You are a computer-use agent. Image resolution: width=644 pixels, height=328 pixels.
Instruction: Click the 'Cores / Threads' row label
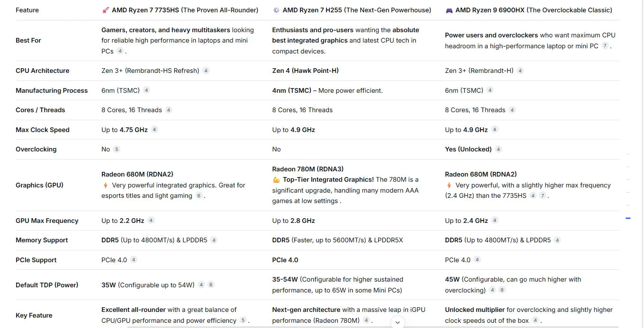coord(40,110)
